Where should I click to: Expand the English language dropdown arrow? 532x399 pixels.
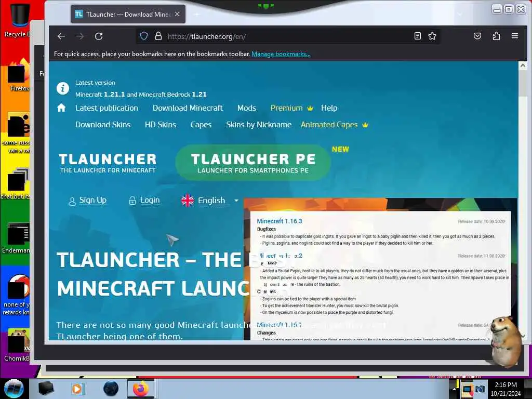click(236, 201)
